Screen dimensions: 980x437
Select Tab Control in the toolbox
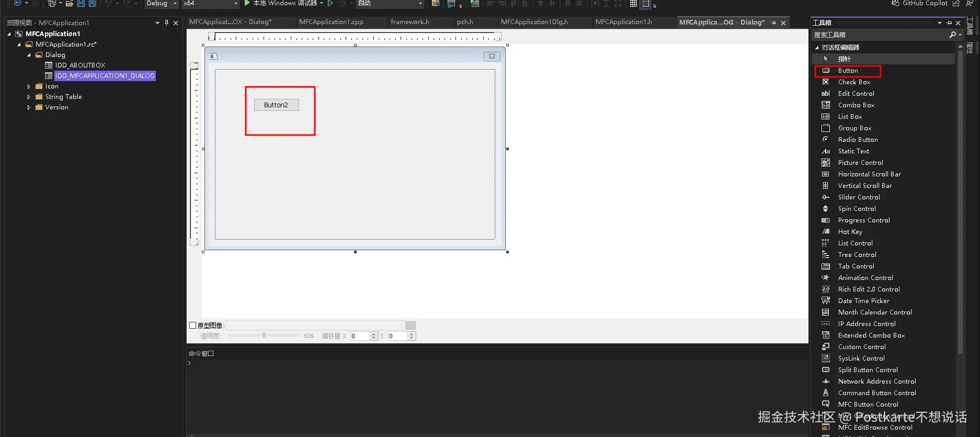[856, 266]
